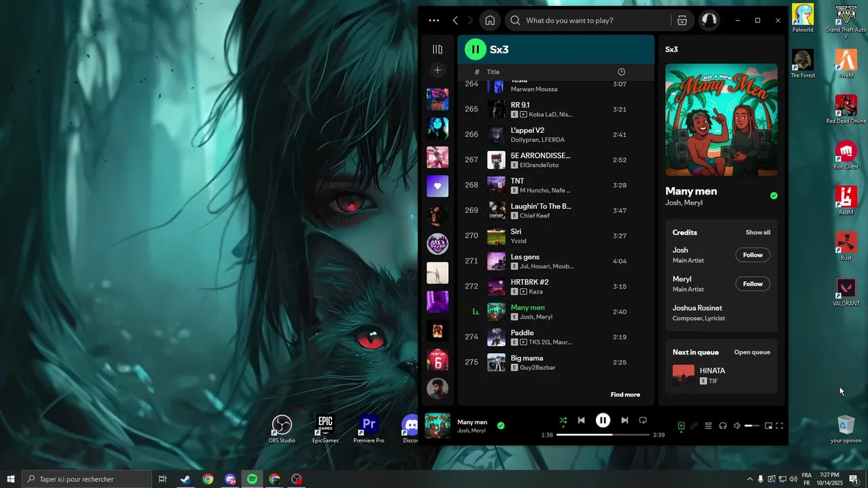Open the Browse icon in search bar
The height and width of the screenshot is (488, 868).
click(682, 20)
